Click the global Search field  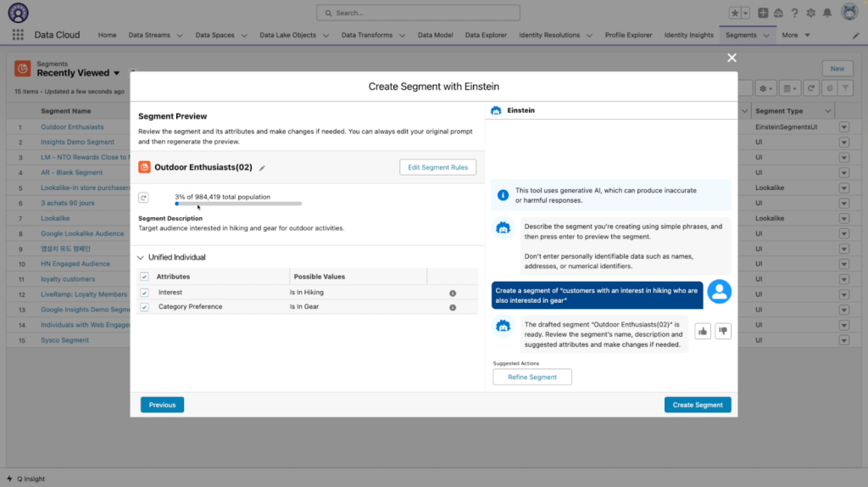click(433, 13)
